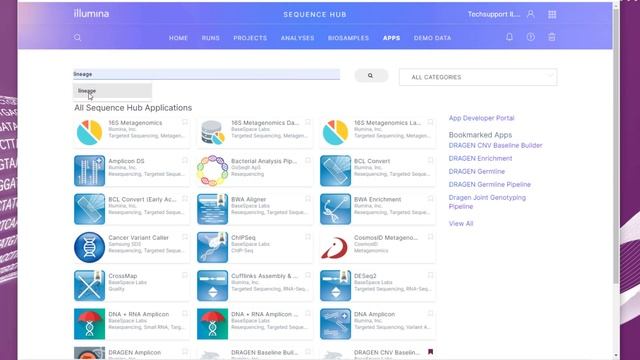The width and height of the screenshot is (640, 360).
Task: Open DRAGEN Enrichment bookmark link
Action: point(480,158)
